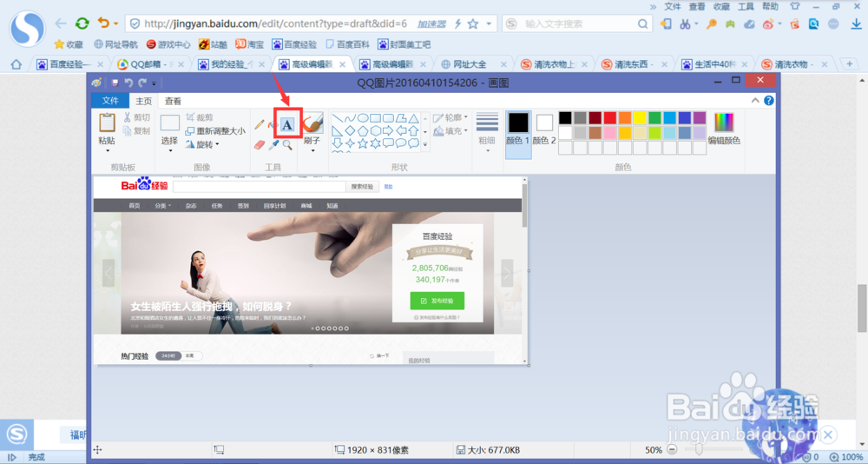Click the rectangular Select tool icon
Viewport: 868px width, 464px height.
[x=169, y=123]
